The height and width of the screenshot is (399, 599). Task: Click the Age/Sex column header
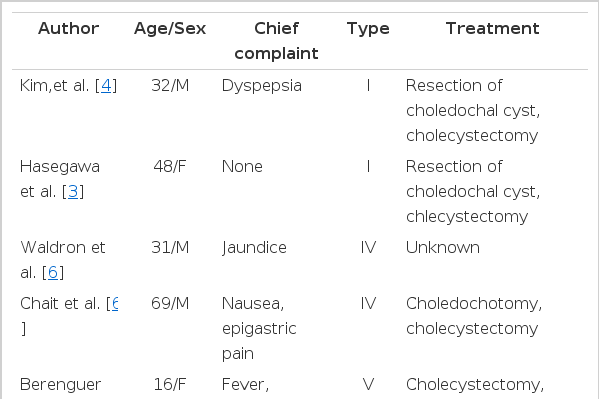tap(170, 29)
